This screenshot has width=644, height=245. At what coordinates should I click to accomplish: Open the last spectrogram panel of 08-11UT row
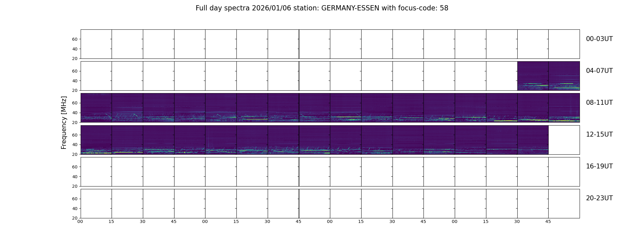pos(564,108)
